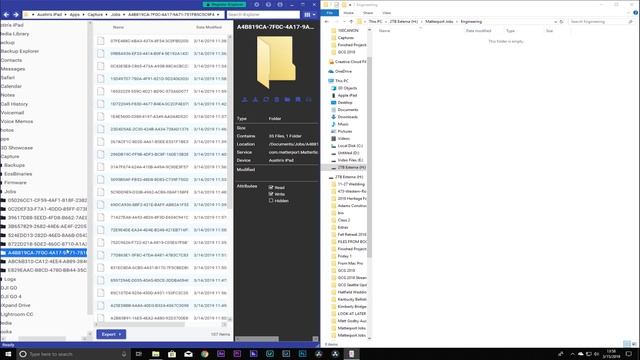Screen dimensions: 640x360
Task: Click the Export button
Action: [111, 334]
